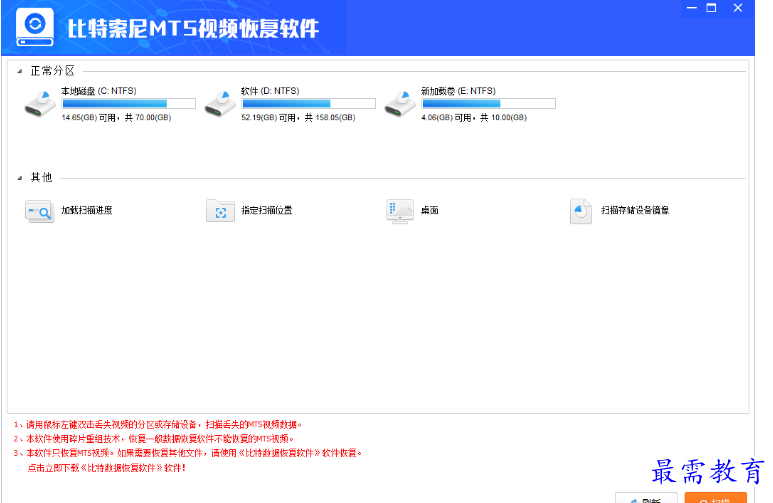The width and height of the screenshot is (773, 503).
Task: Click the software D: drive icon
Action: pyautogui.click(x=220, y=104)
